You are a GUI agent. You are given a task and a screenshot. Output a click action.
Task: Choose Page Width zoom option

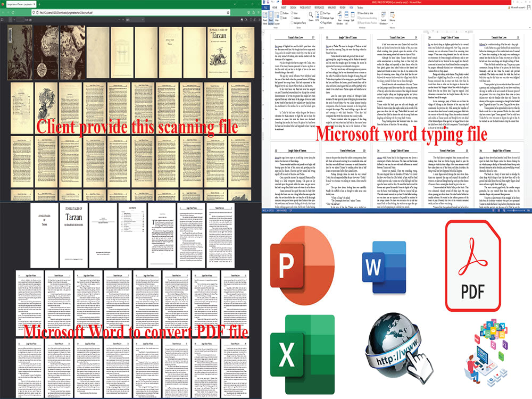pos(326,23)
